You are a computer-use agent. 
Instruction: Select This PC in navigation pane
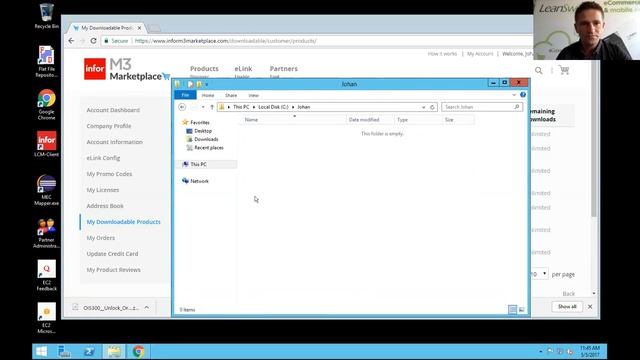click(198, 164)
